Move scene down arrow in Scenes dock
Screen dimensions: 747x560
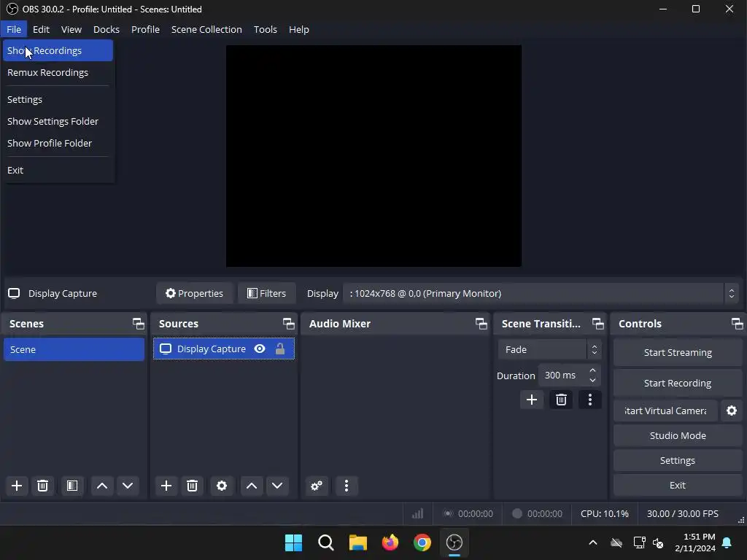click(128, 486)
